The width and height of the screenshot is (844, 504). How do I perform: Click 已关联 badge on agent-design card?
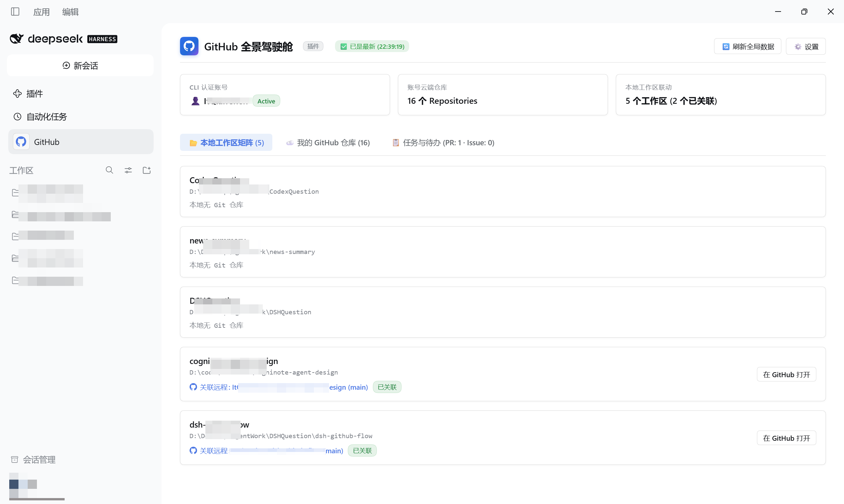pos(387,387)
